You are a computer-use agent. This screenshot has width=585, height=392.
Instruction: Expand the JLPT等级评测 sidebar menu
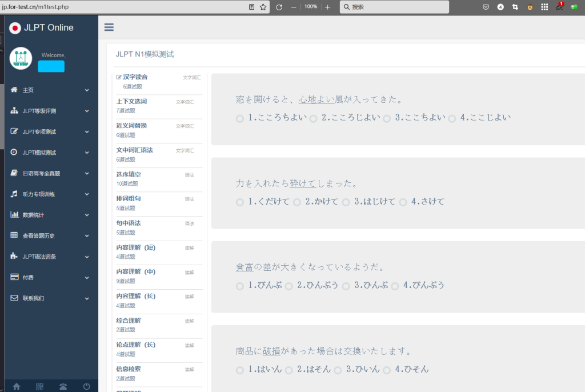pyautogui.click(x=50, y=111)
